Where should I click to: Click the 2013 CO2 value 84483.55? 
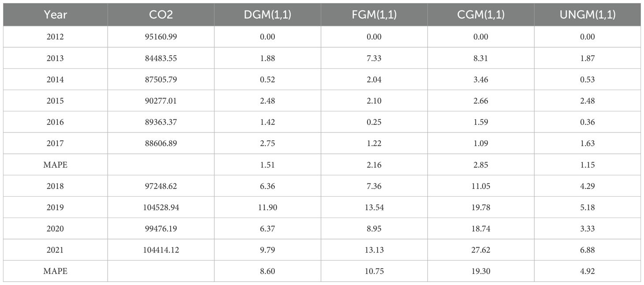161,58
